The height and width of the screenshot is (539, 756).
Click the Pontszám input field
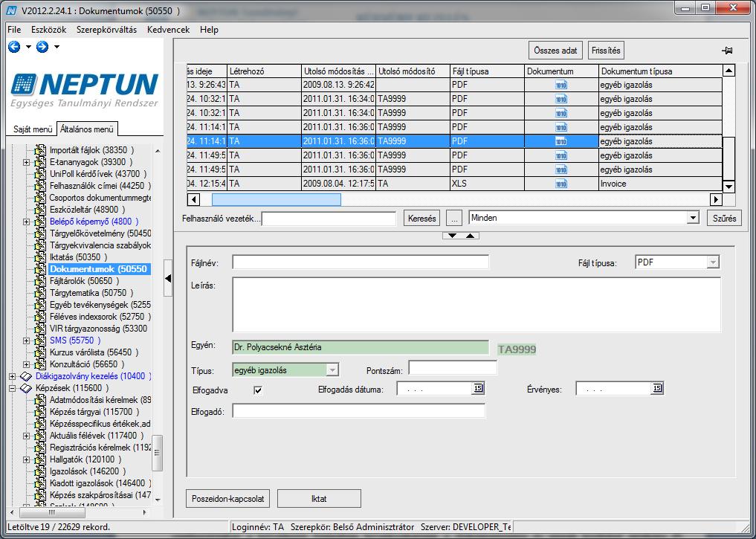452,367
